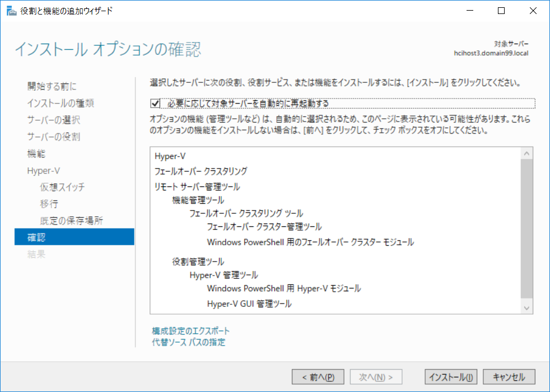Click the wizard icon in title bar
The image size is (550, 392).
click(12, 11)
